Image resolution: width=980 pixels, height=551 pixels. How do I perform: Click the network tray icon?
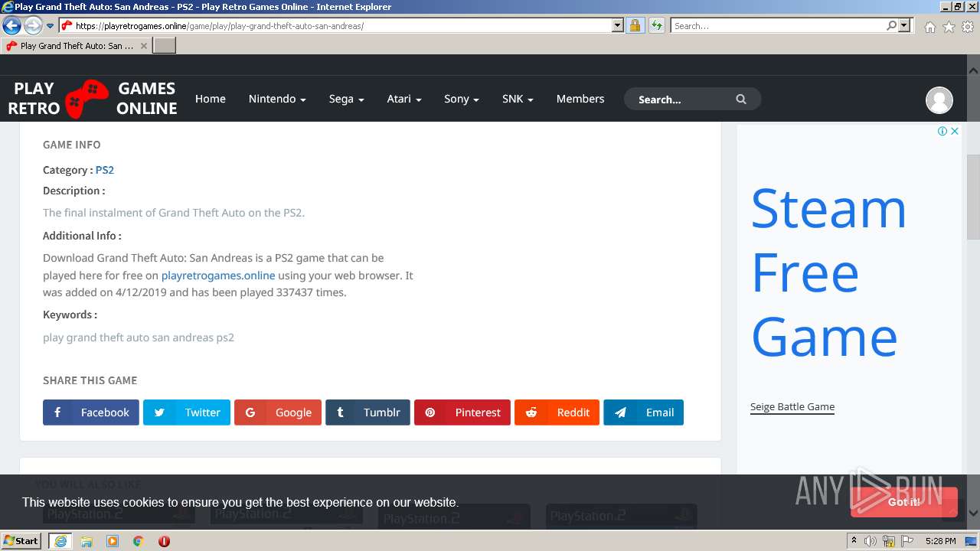pos(889,541)
